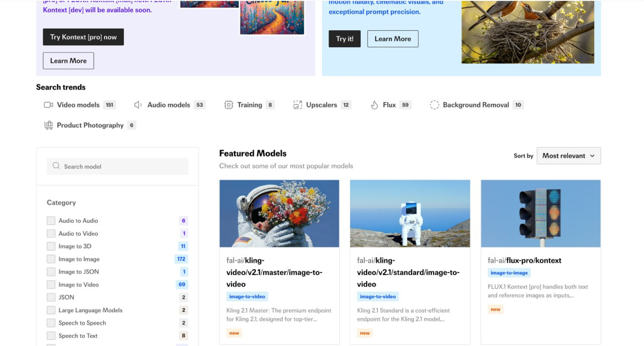This screenshot has height=346, width=644.
Task: Click Try Kontext [pro] now button
Action: tap(83, 37)
